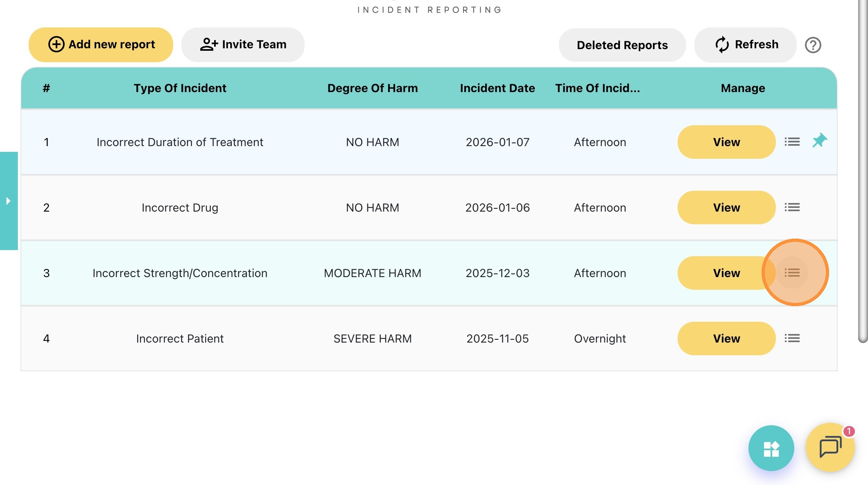
Task: View the Incorrect Patient report
Action: 726,338
